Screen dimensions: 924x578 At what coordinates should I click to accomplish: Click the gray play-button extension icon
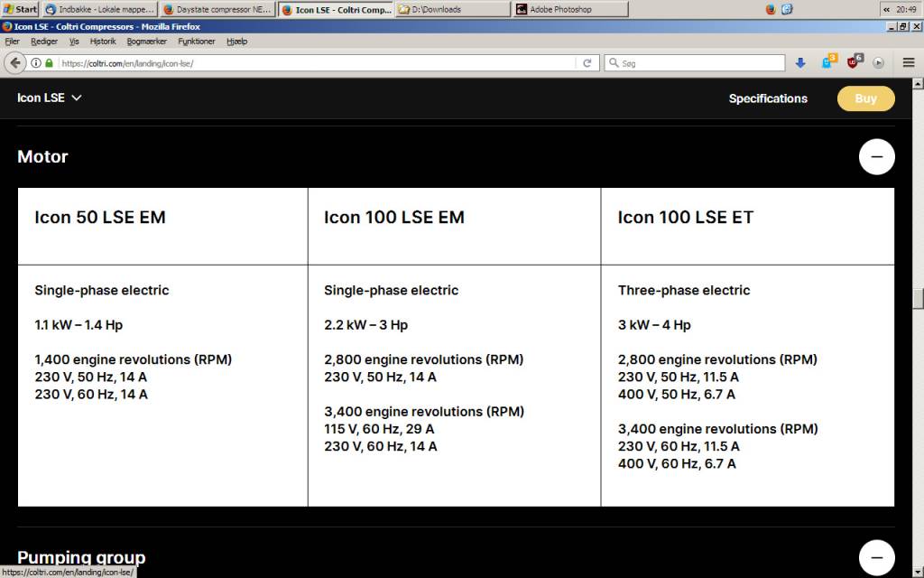pos(879,63)
